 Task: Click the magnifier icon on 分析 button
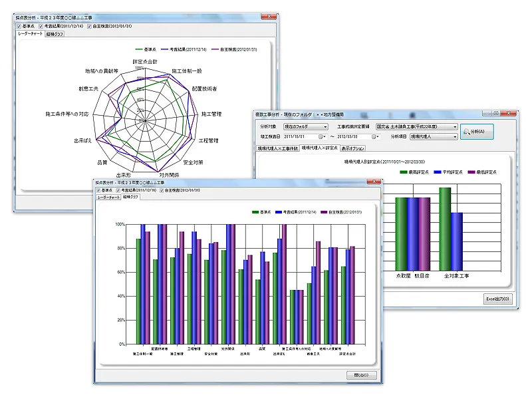coord(467,132)
